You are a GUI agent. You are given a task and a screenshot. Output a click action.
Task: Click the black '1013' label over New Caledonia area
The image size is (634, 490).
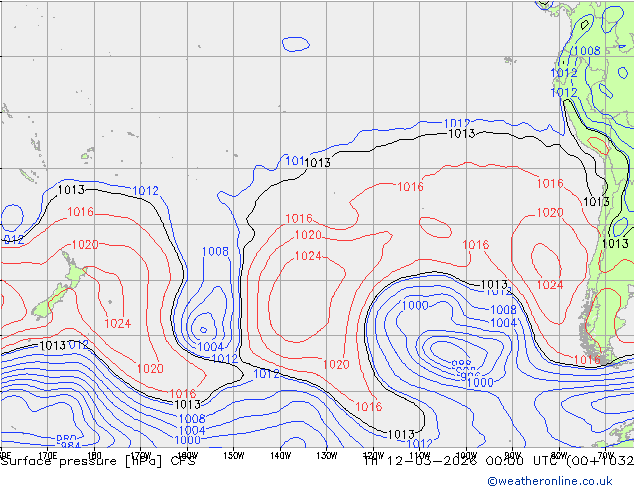pos(71,190)
